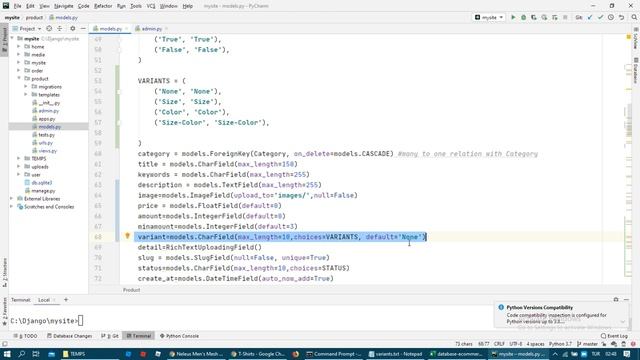Select the models.py editor tab

[x=110, y=29]
